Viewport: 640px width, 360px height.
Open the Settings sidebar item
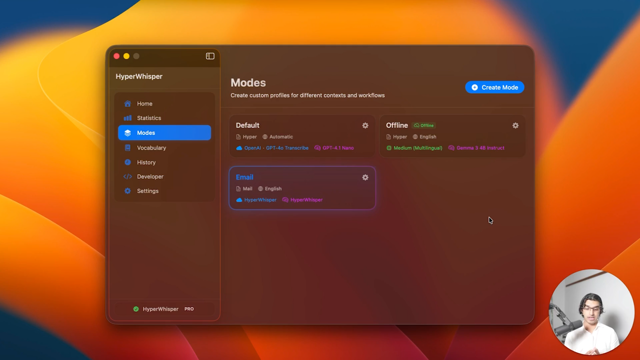click(x=164, y=191)
